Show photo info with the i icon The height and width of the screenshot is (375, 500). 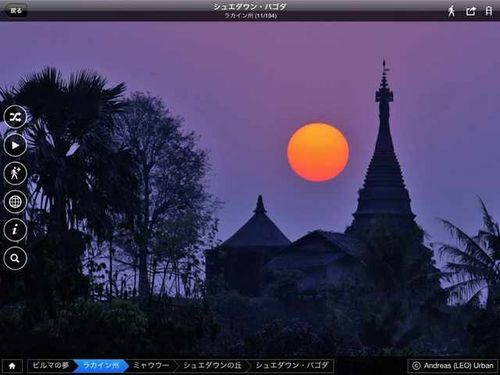click(15, 230)
